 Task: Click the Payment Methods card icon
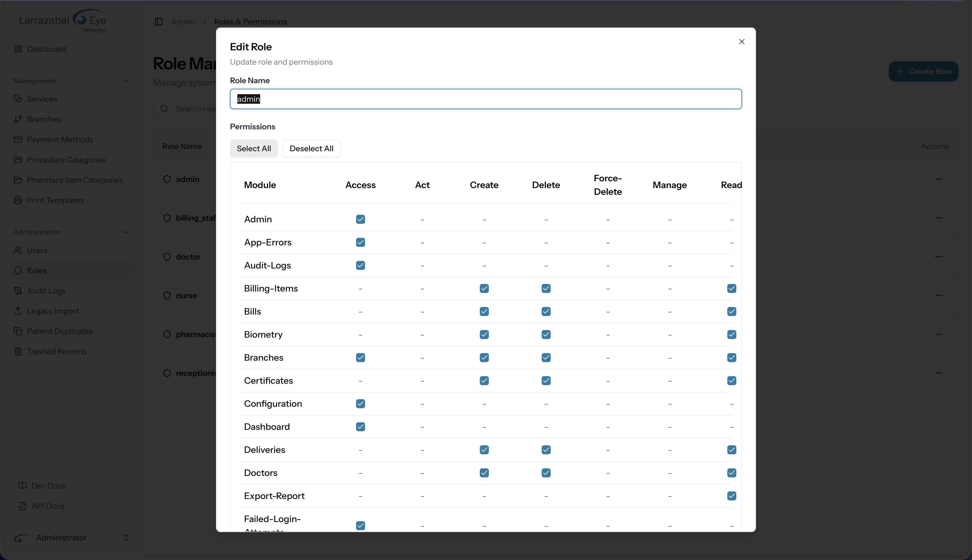(18, 139)
